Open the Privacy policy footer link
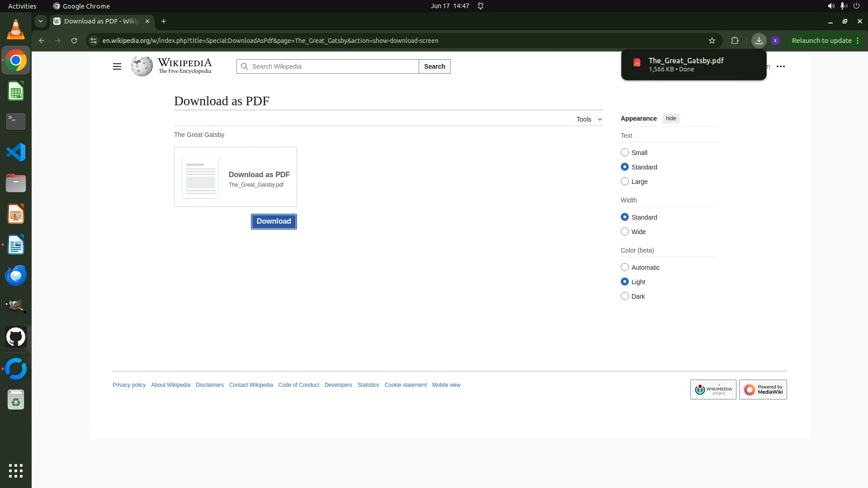 pos(129,385)
